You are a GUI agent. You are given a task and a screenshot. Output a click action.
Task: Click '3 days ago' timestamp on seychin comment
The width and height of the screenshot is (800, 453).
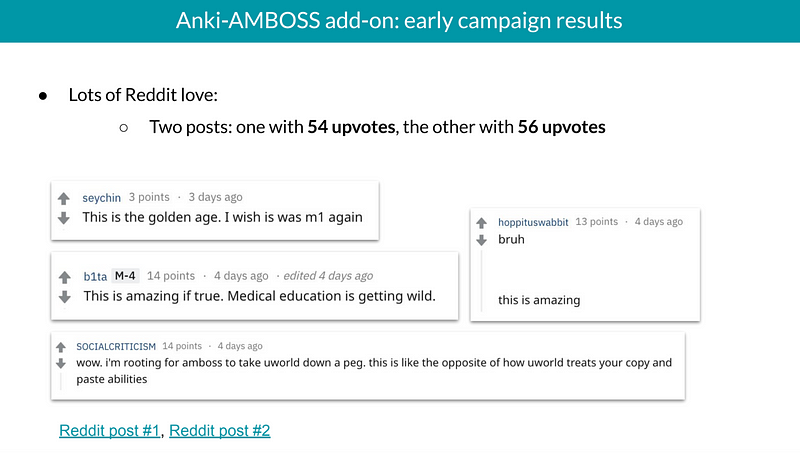point(215,198)
